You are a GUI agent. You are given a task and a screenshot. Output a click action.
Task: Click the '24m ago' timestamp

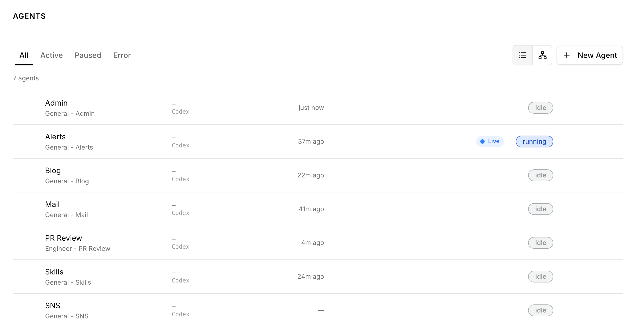tap(311, 277)
